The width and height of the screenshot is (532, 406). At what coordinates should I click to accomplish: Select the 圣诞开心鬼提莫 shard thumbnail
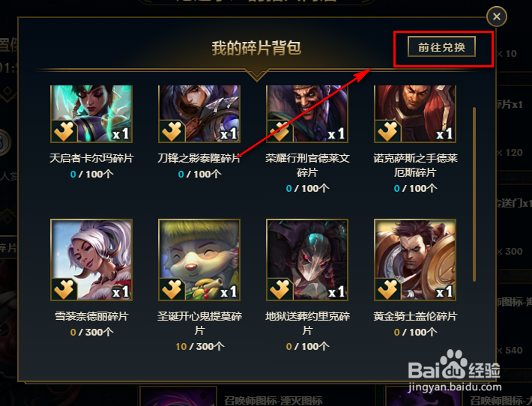[x=199, y=259]
